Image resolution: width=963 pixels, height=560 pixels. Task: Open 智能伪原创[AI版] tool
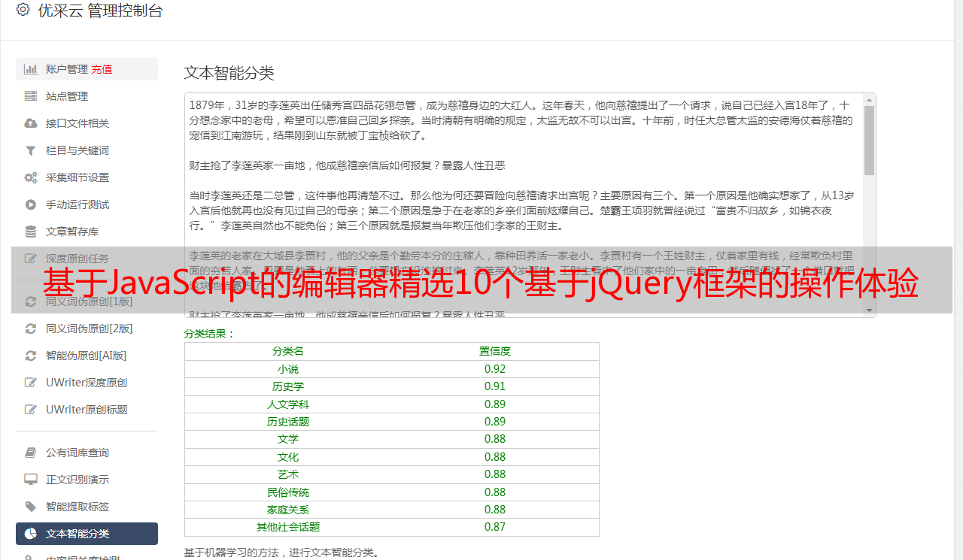click(87, 356)
